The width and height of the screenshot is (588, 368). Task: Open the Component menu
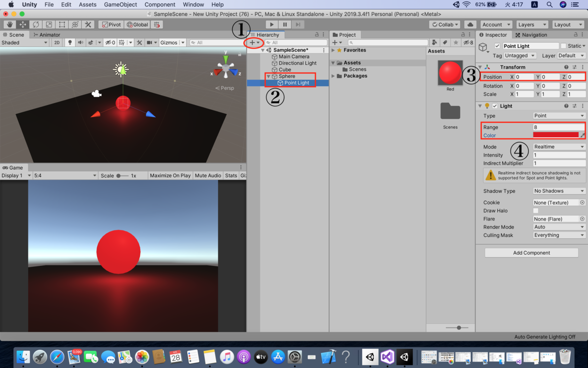click(x=160, y=4)
